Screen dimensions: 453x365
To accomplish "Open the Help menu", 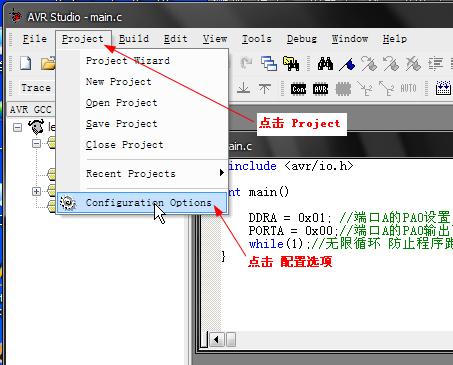I will (395, 39).
